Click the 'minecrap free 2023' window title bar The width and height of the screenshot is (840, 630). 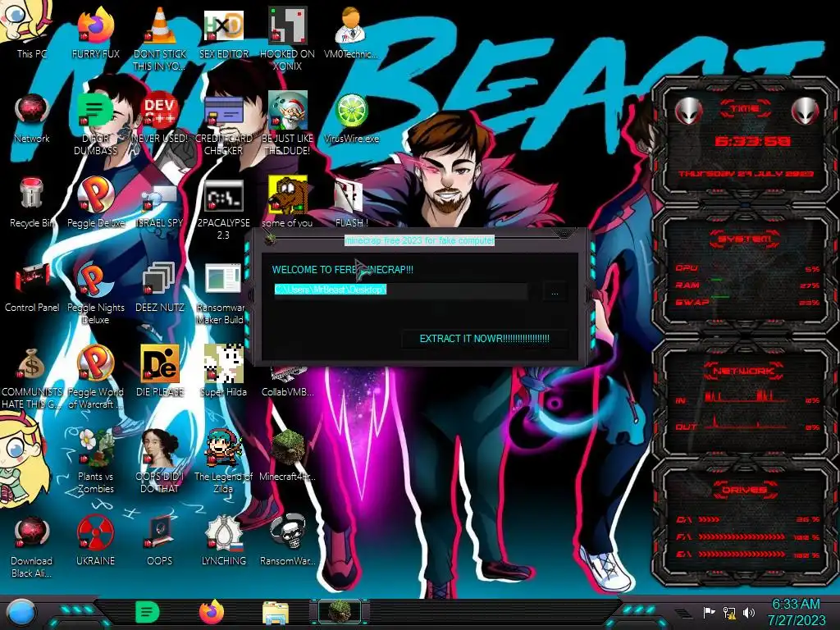point(419,240)
